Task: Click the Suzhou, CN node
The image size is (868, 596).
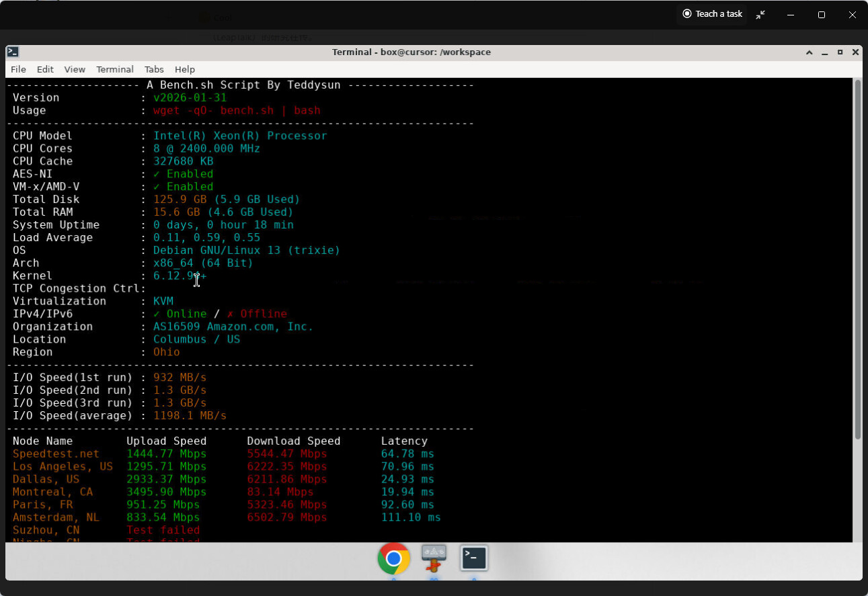Action: pos(46,531)
